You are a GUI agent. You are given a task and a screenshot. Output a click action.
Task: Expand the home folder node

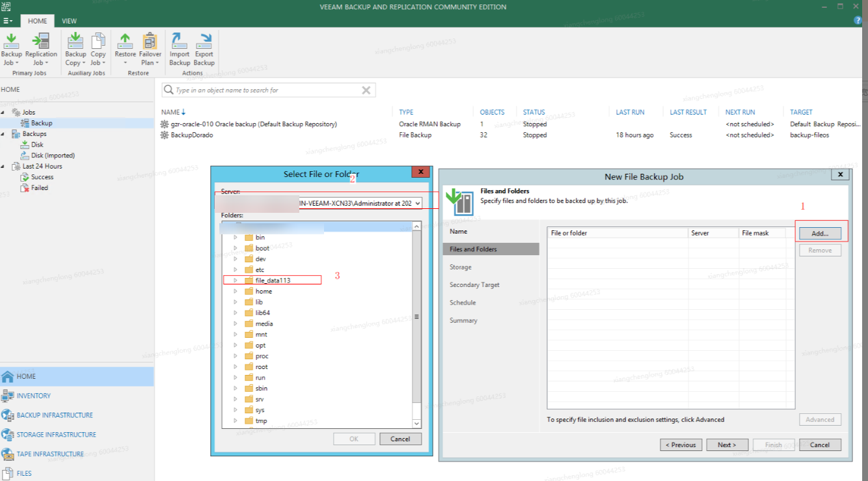pyautogui.click(x=236, y=292)
